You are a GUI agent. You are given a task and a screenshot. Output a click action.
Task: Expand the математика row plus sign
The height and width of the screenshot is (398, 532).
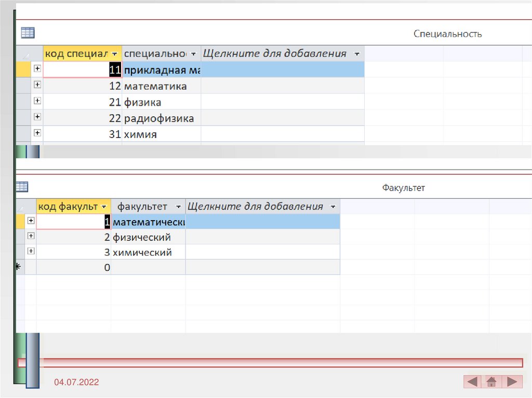click(37, 85)
